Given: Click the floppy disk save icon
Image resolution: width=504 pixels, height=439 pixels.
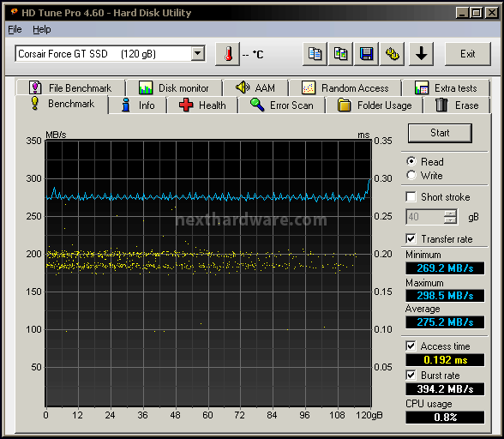Looking at the screenshot, I should [x=366, y=54].
